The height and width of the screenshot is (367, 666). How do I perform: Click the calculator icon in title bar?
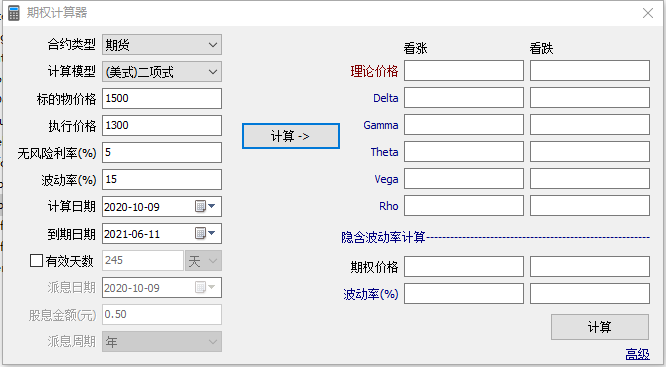[14, 13]
